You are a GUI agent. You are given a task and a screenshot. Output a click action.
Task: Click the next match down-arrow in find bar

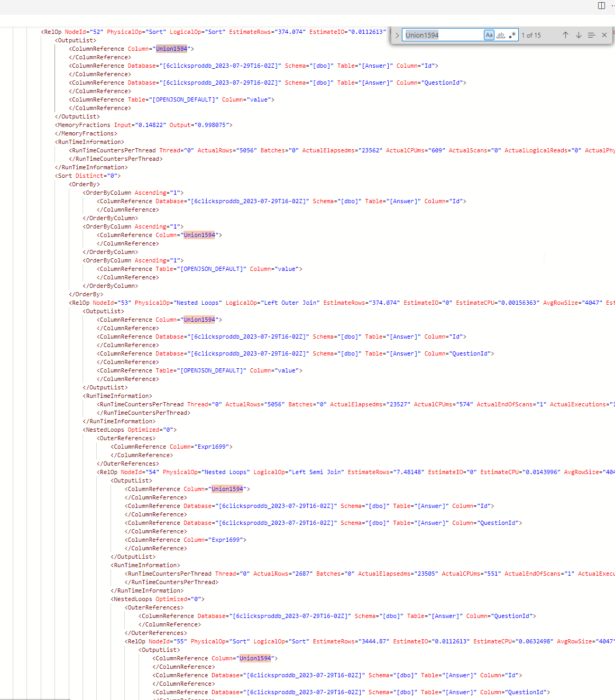579,35
